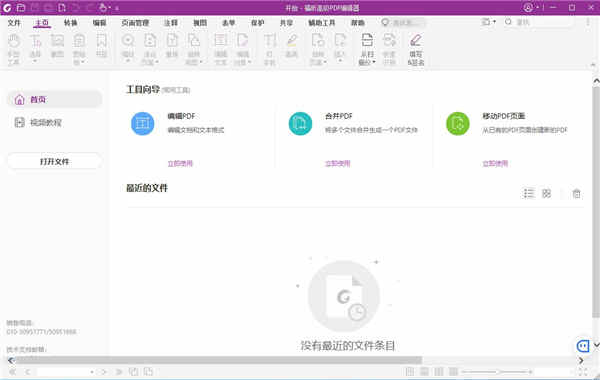Switch recent files to list view
This screenshot has width=600, height=380.
pyautogui.click(x=528, y=194)
